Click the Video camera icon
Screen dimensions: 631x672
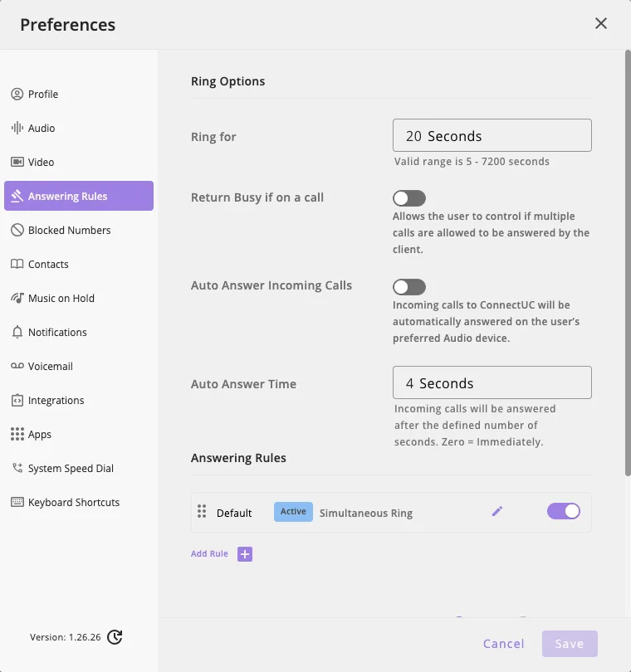point(17,162)
